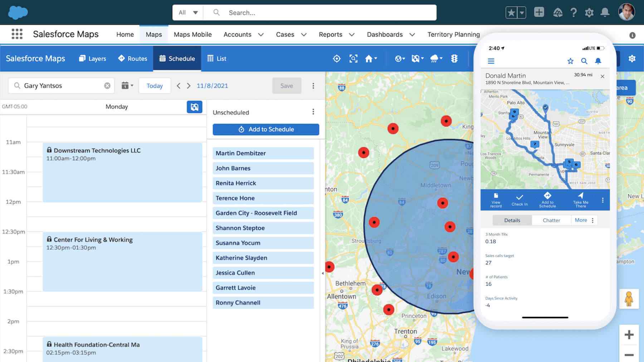644x362 pixels.
Task: Open the Territory Planning tab
Action: [453, 34]
